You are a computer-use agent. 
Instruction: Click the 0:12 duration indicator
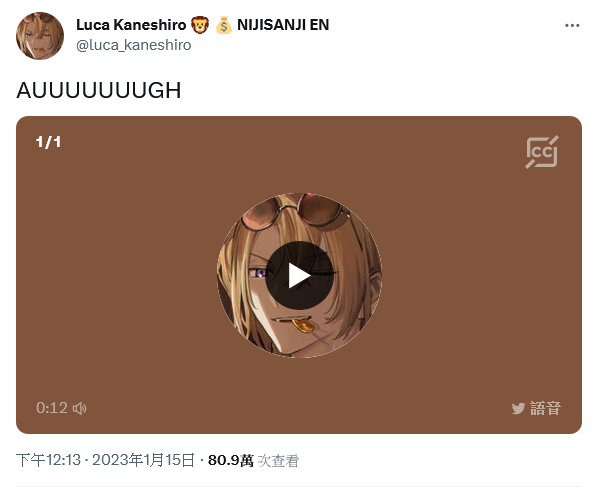[52, 408]
